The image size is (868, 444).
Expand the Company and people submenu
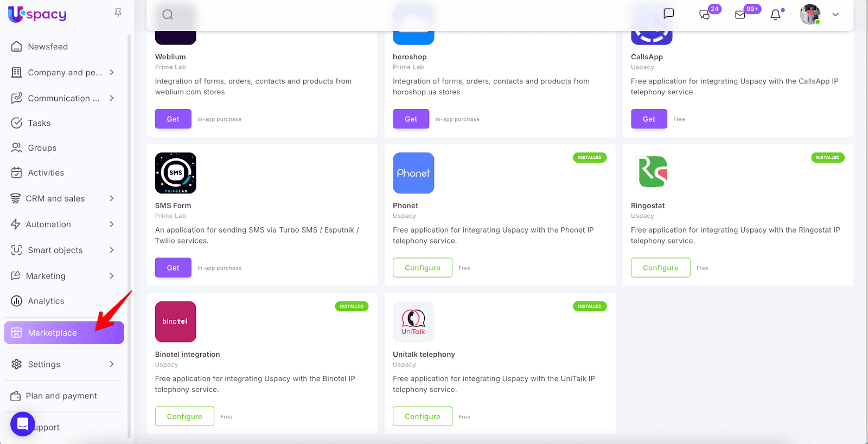(x=112, y=72)
